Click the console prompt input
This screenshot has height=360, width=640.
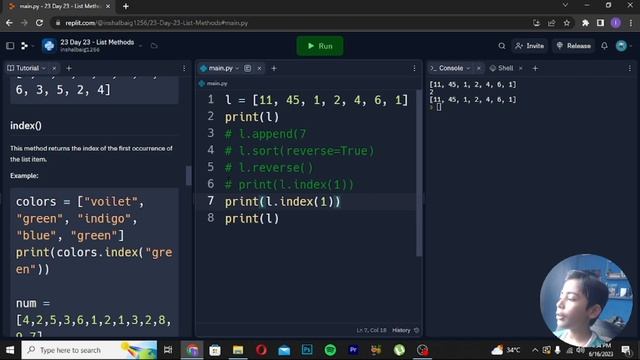coord(439,107)
